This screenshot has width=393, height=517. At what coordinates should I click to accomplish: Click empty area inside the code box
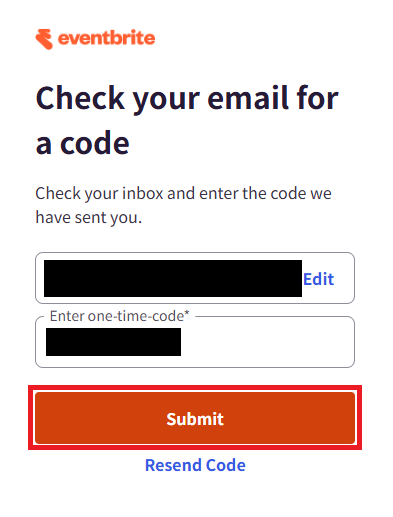[x=267, y=342]
